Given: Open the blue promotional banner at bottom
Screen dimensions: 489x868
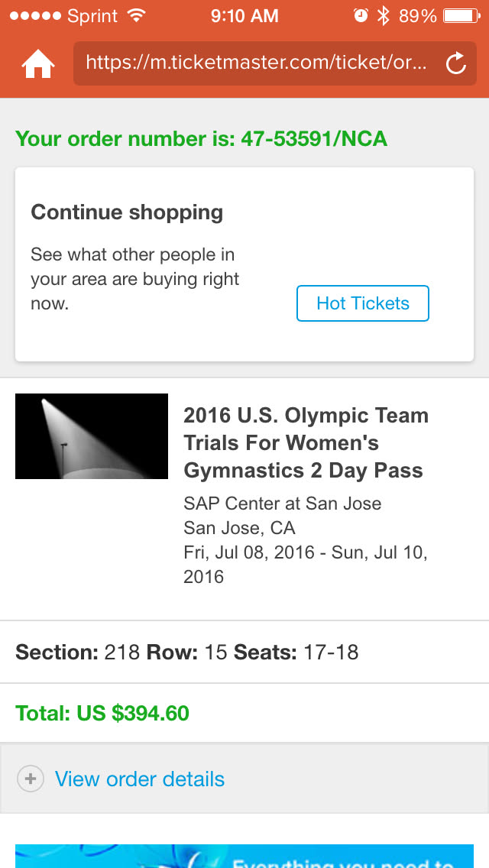Looking at the screenshot, I should [244, 856].
